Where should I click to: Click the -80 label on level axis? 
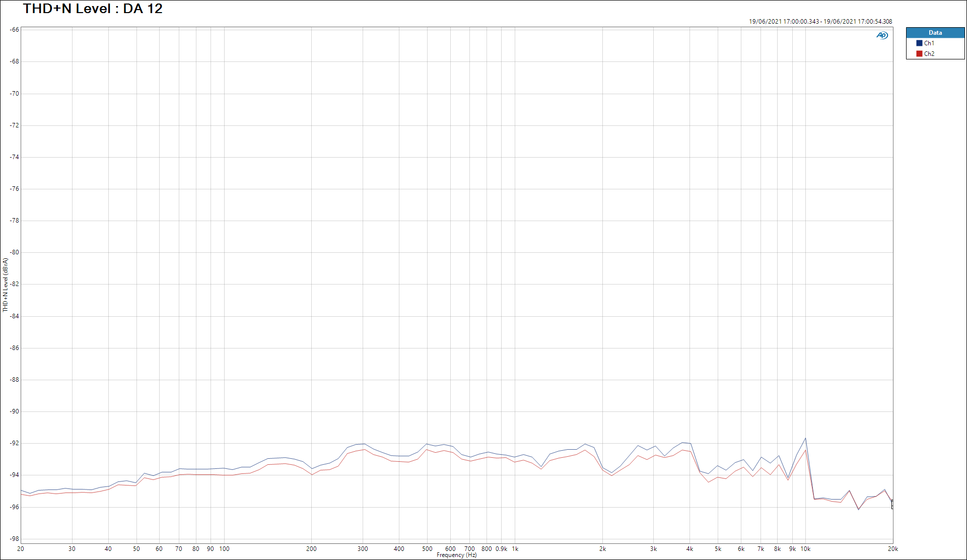click(14, 252)
